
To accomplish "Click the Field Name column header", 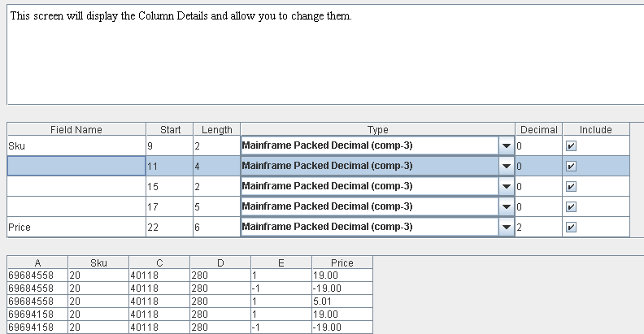I will coord(76,130).
